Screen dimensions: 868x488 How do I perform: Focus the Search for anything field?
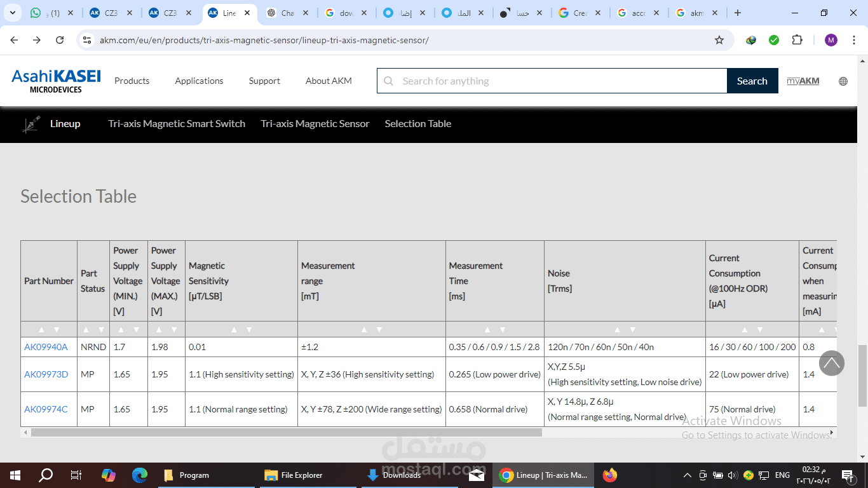pos(552,81)
